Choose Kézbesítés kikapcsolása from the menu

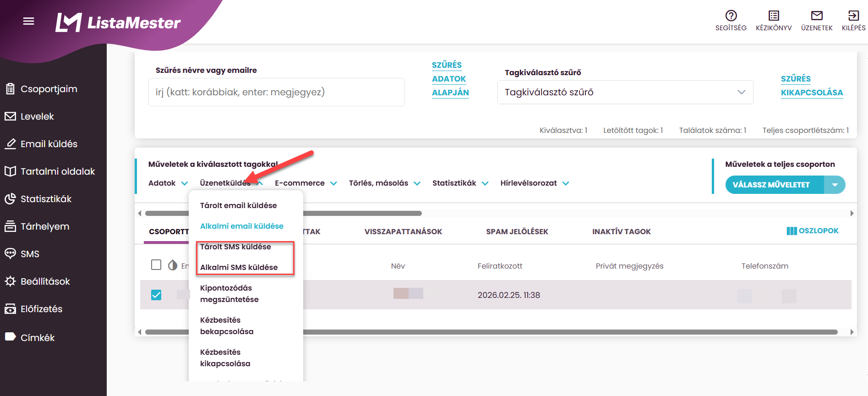pos(225,357)
